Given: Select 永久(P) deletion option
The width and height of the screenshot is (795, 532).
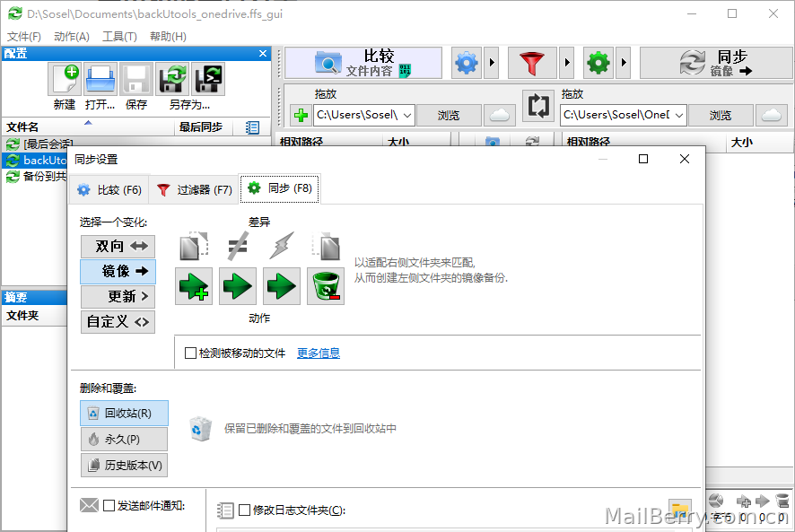Looking at the screenshot, I should 124,440.
